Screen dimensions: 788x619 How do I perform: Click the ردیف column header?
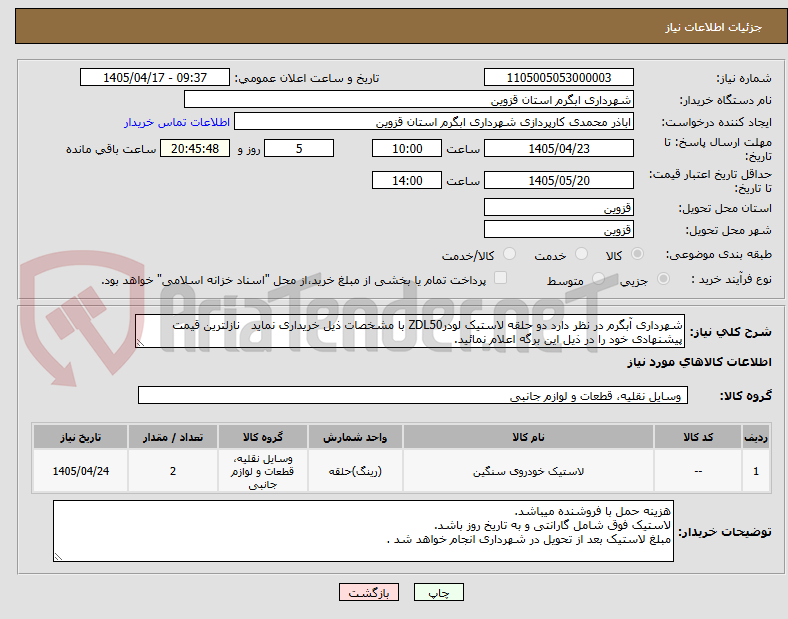click(x=756, y=437)
